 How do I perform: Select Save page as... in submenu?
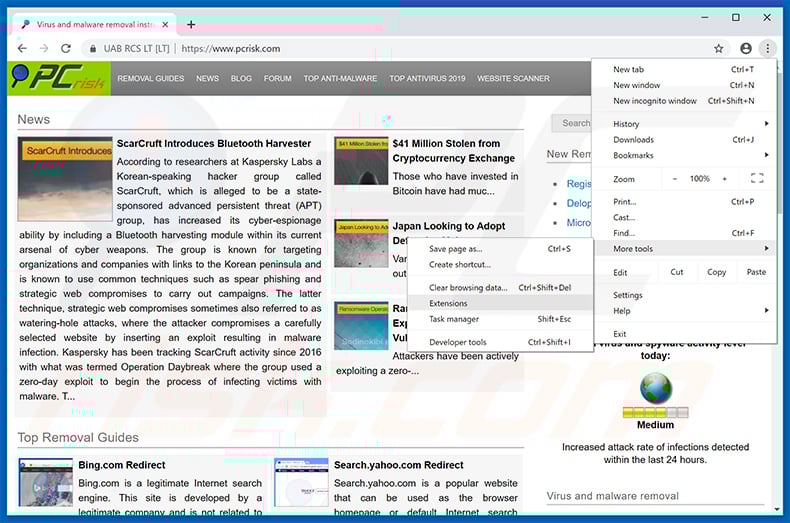[500, 249]
